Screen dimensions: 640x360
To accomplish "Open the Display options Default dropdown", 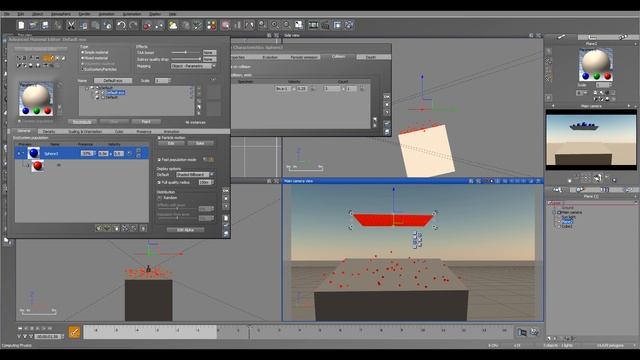I will (195, 174).
